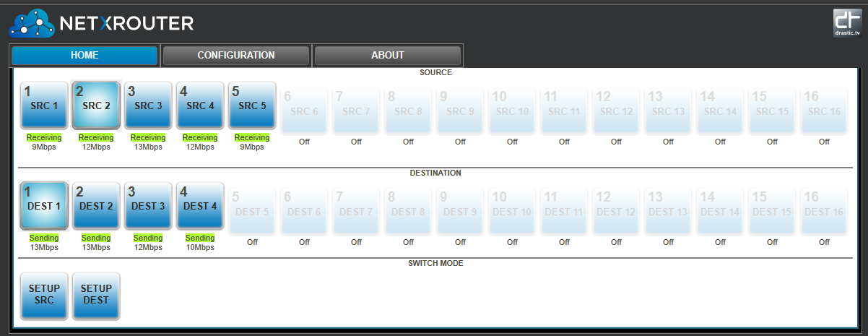
Task: Select source SRC 2
Action: click(x=96, y=105)
